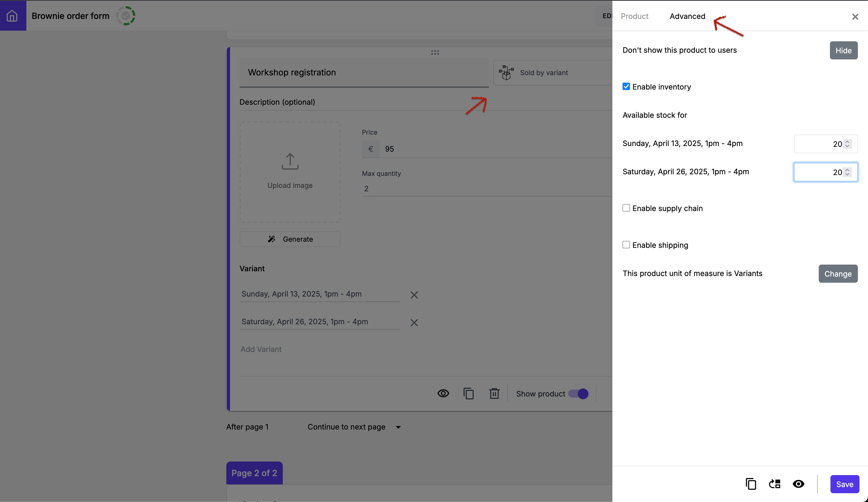This screenshot has height=502, width=868.
Task: Click the home icon in header
Action: 13,15
